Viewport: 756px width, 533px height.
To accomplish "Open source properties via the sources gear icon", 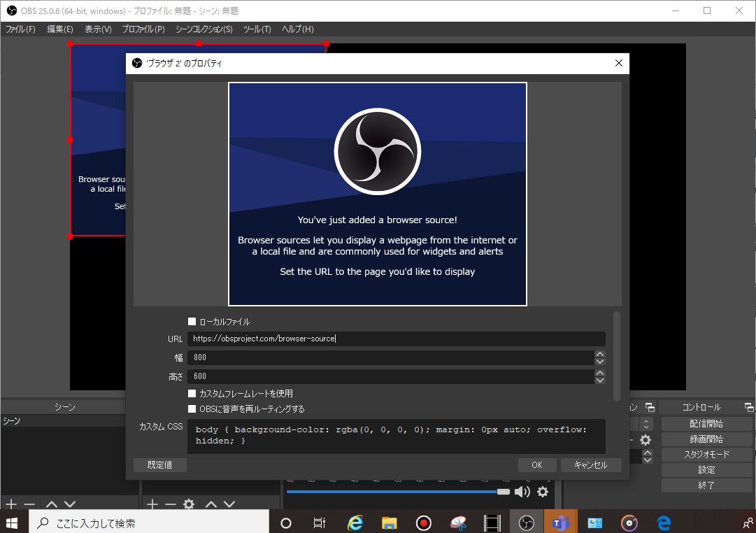I will (189, 504).
